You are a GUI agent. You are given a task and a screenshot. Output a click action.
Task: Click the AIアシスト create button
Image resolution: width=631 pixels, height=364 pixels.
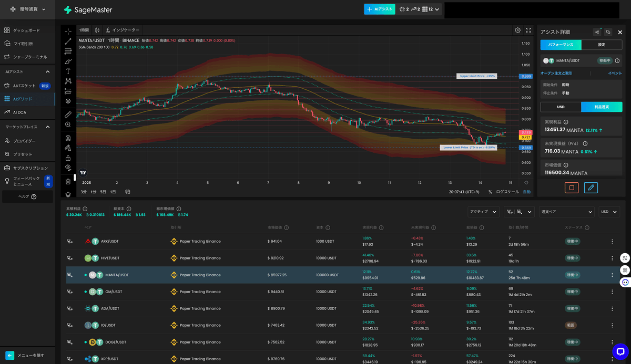pos(379,9)
